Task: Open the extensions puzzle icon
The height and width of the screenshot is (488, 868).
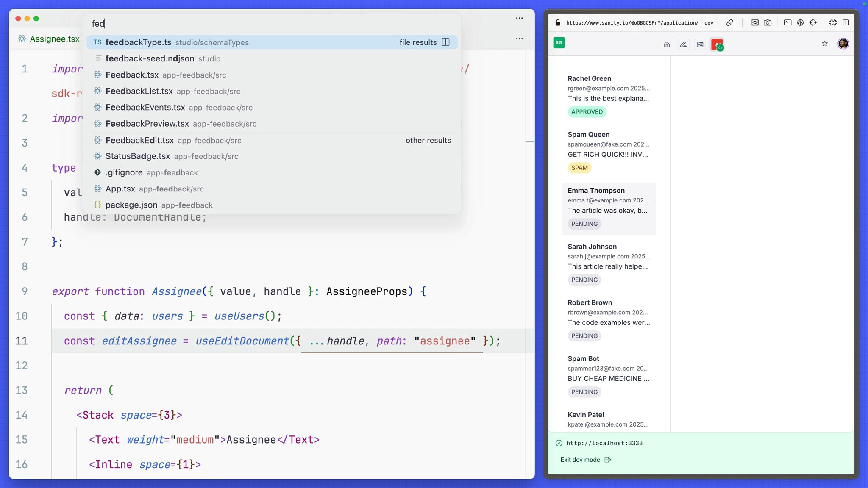Action: click(833, 23)
